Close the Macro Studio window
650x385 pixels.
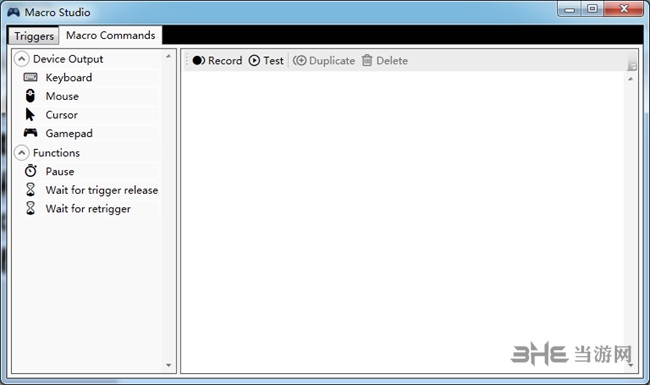(624, 9)
